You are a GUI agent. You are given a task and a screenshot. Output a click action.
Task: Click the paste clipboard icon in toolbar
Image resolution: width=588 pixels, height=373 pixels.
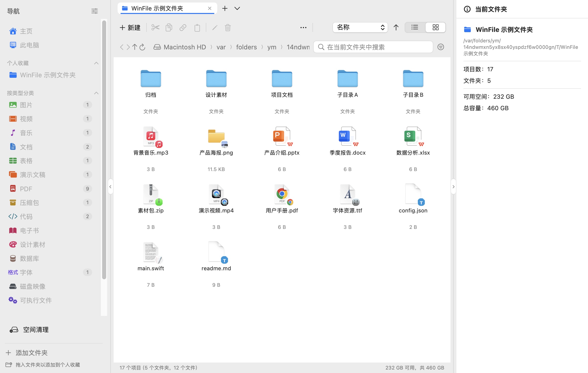pyautogui.click(x=197, y=27)
